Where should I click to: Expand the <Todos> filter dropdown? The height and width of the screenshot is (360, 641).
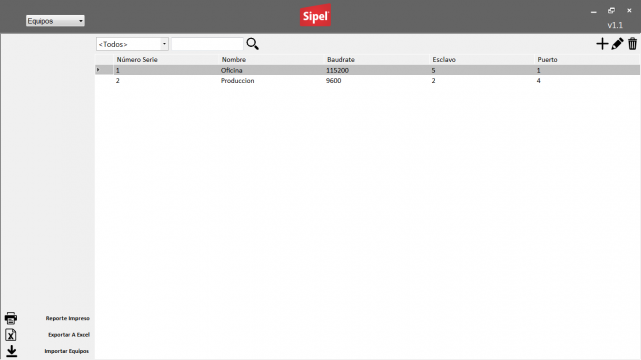point(132,44)
